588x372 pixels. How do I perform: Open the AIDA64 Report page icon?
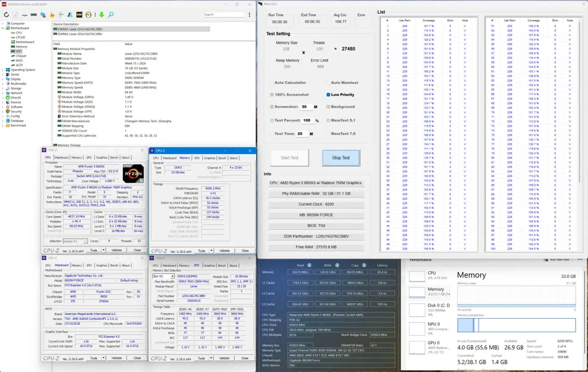tap(15, 15)
